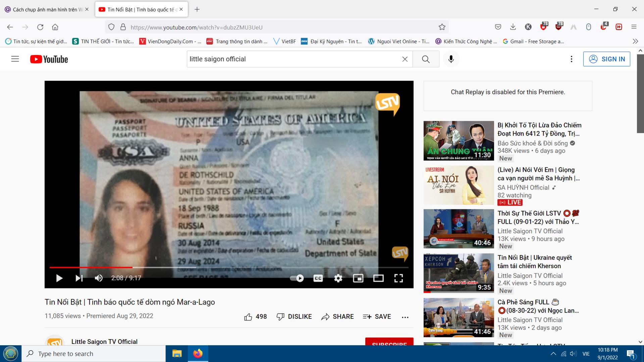This screenshot has width=644, height=362.
Task: Focus the YouTube search box
Action: 294,59
